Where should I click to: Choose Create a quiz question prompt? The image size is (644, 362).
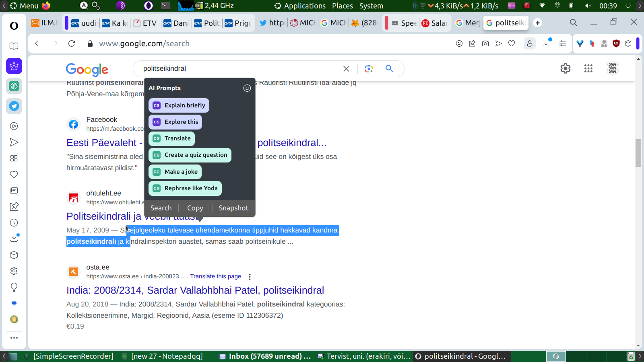(x=190, y=155)
